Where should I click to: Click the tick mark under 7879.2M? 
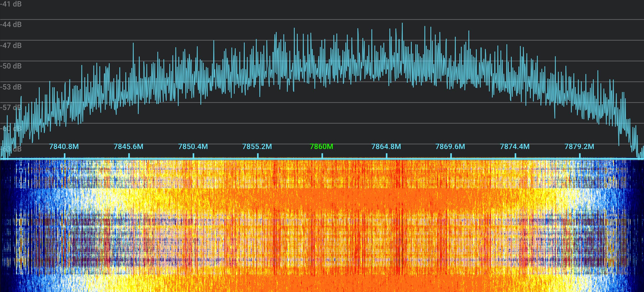pyautogui.click(x=580, y=156)
